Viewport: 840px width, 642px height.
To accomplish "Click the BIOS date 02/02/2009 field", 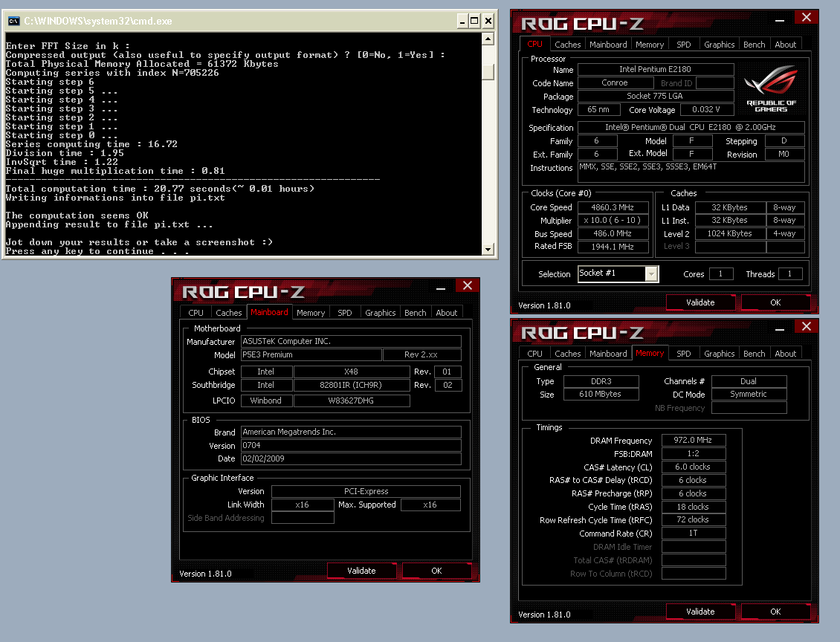I will pos(351,458).
